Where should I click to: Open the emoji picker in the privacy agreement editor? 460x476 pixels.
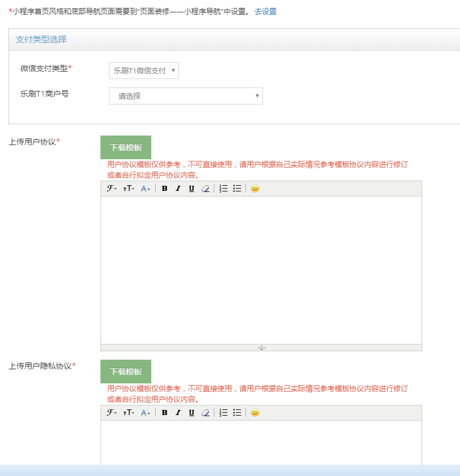click(x=255, y=413)
